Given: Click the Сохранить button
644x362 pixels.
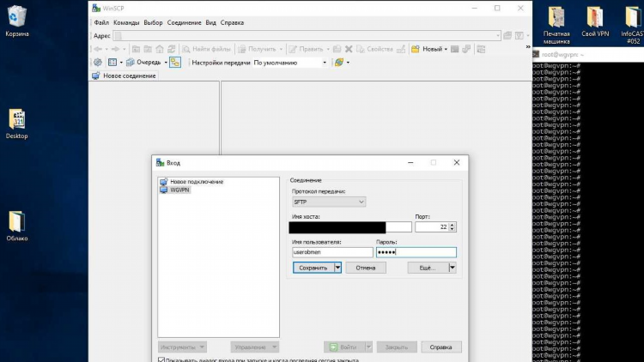Looking at the screenshot, I should tap(313, 268).
